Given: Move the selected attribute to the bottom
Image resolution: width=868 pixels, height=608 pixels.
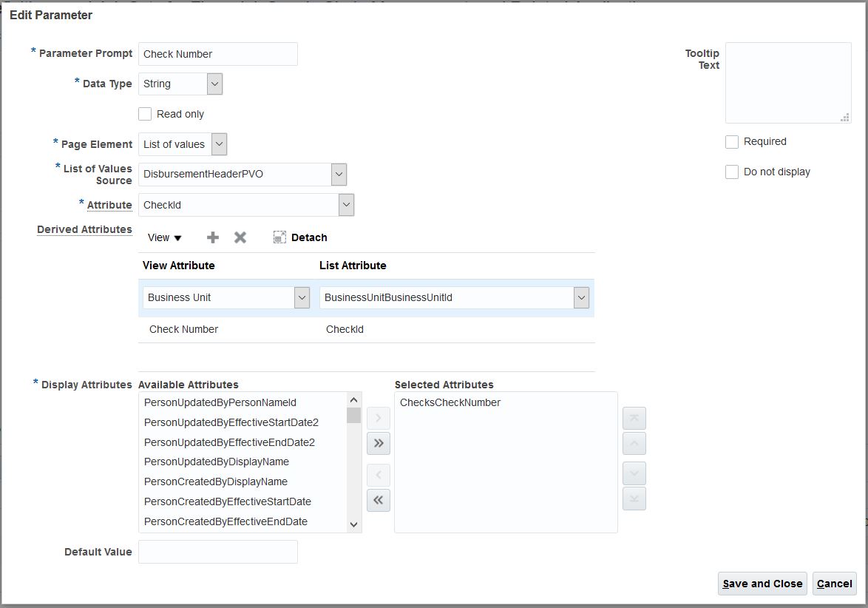Looking at the screenshot, I should pyautogui.click(x=634, y=499).
